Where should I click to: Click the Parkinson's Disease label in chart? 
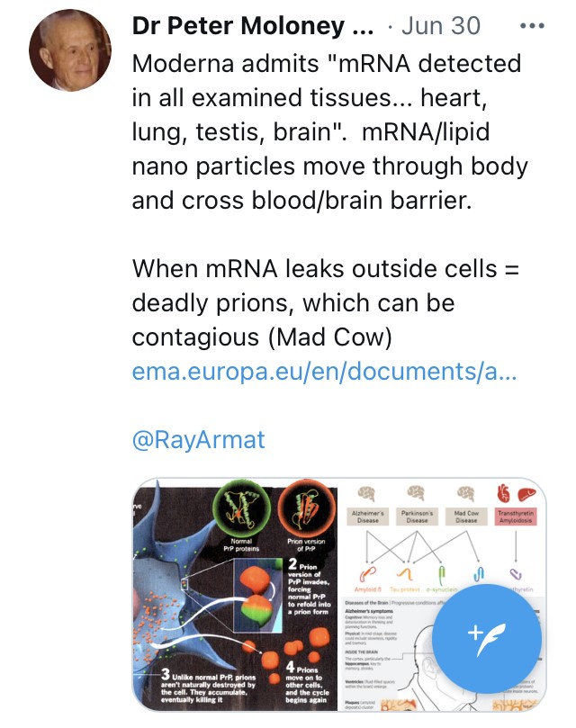416,516
